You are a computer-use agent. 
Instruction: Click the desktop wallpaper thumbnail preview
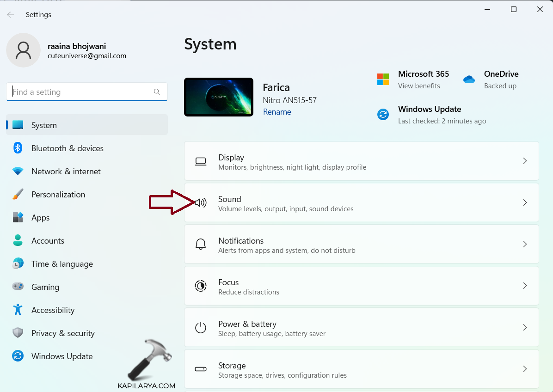pyautogui.click(x=219, y=97)
